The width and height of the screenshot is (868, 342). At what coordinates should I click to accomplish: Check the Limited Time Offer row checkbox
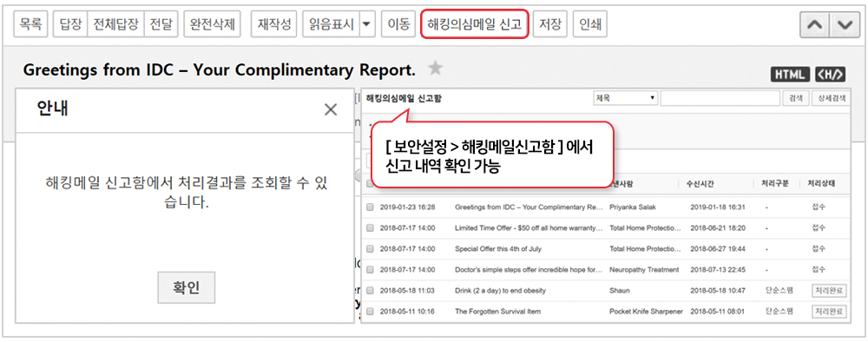[x=370, y=228]
